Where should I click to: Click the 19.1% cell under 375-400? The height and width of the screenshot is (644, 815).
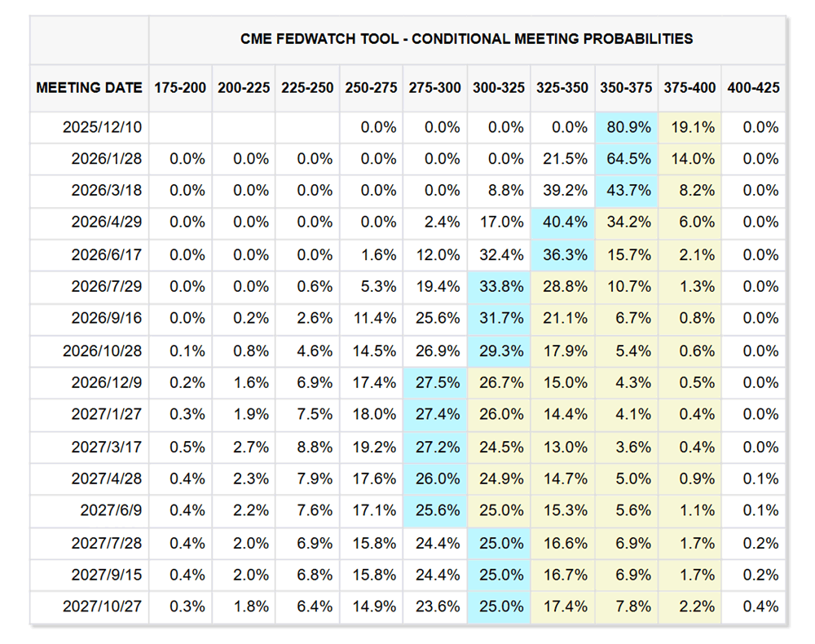point(689,127)
